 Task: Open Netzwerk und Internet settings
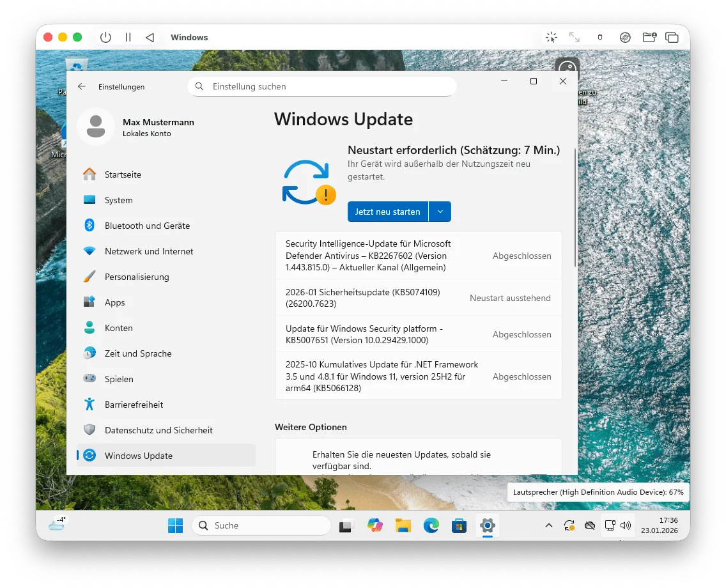(x=166, y=251)
